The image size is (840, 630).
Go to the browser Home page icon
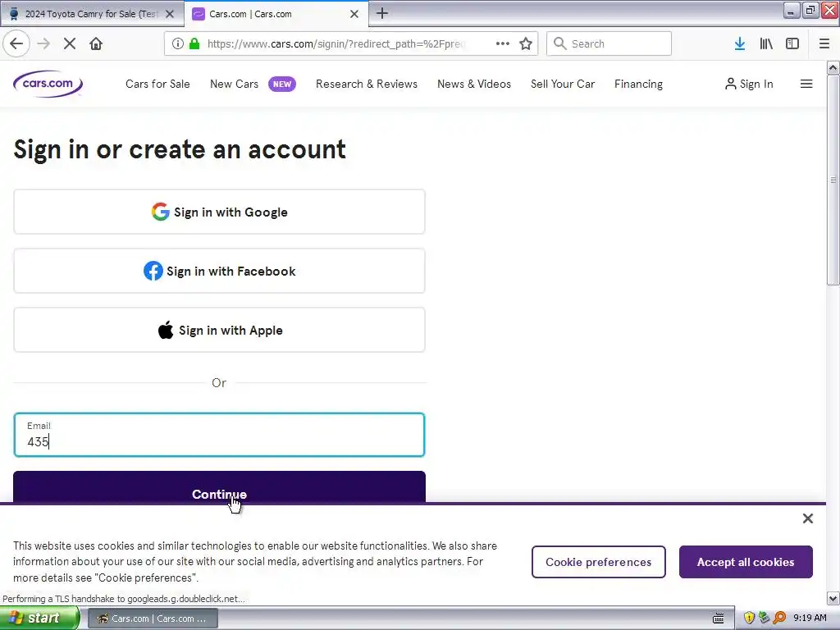pyautogui.click(x=96, y=43)
